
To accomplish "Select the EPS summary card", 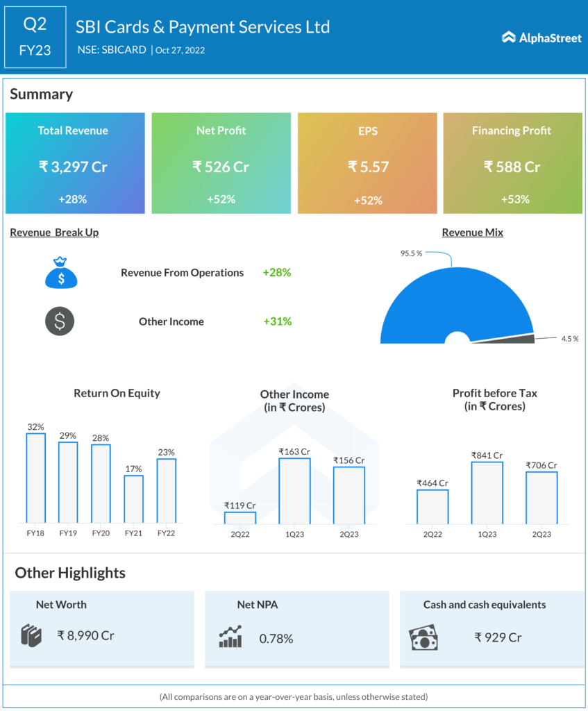I will pos(367,164).
